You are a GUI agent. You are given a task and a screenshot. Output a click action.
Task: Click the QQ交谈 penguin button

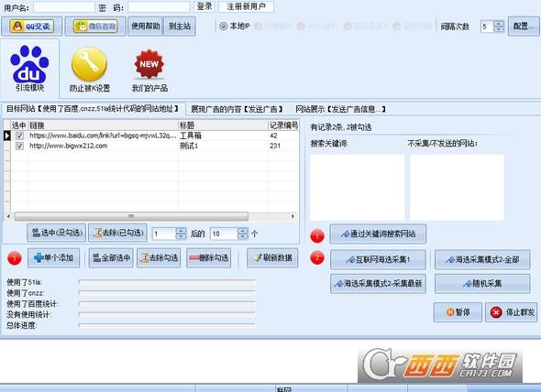click(x=32, y=27)
